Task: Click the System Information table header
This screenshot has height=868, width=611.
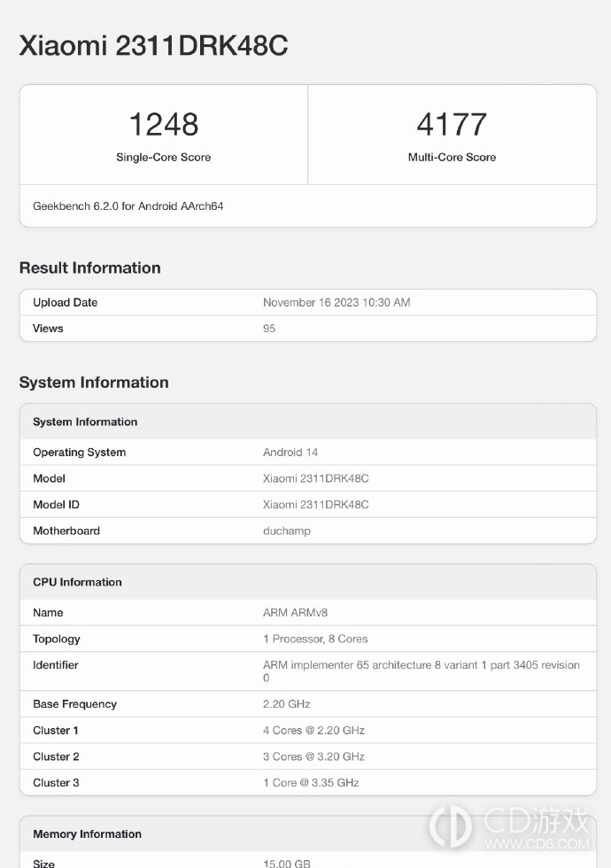Action: pyautogui.click(x=85, y=422)
